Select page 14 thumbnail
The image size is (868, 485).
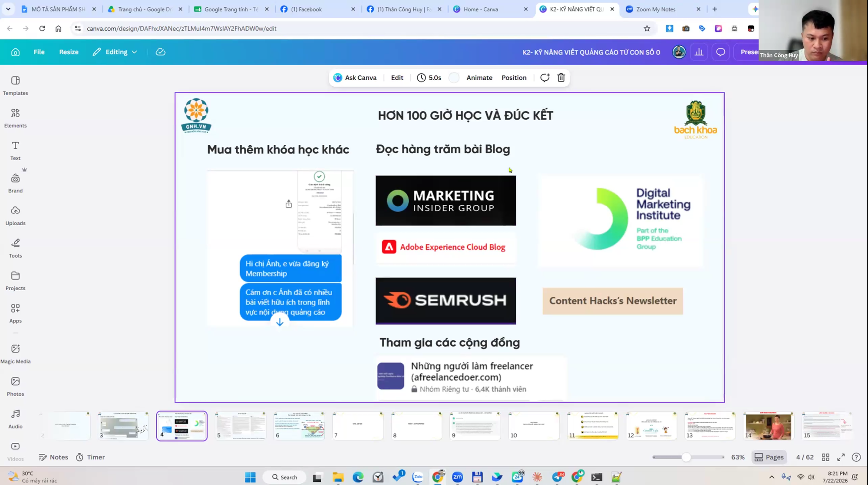(769, 426)
